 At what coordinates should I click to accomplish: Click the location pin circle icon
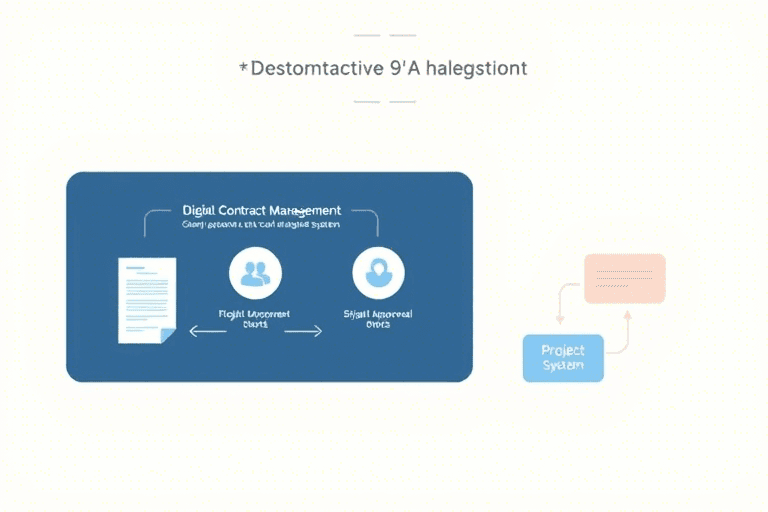coord(378,273)
